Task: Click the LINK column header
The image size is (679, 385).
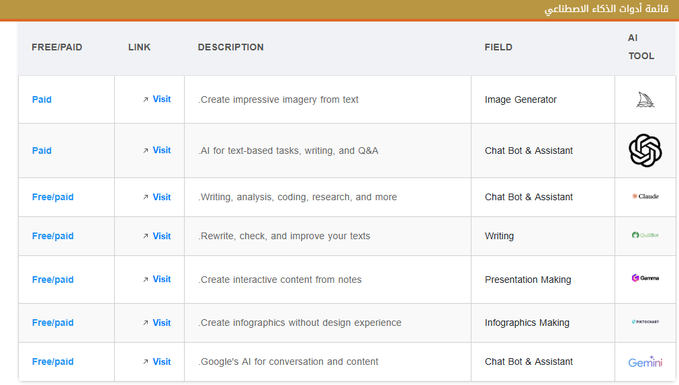Action: [139, 47]
